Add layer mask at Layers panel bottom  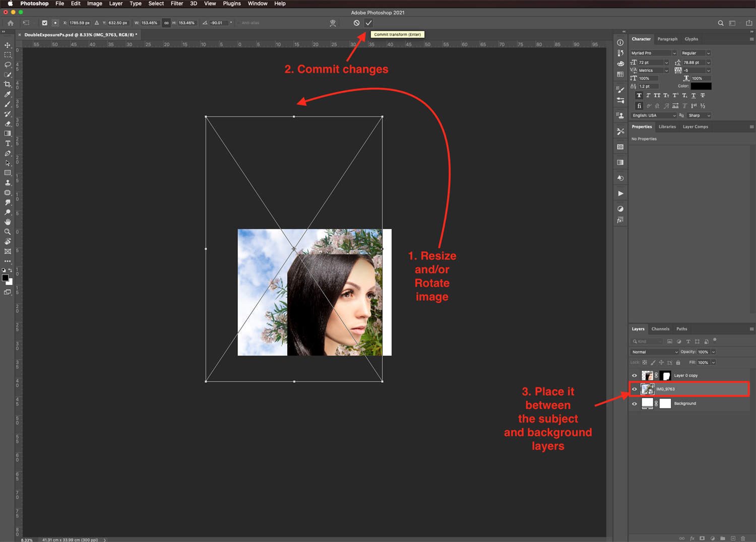(x=702, y=538)
